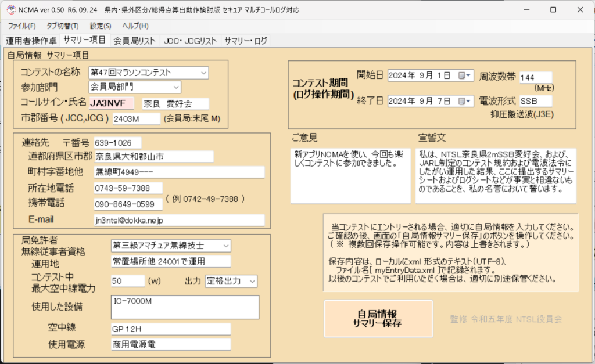Open the ヘルプ(H) menu
The image size is (595, 364).
(x=135, y=26)
